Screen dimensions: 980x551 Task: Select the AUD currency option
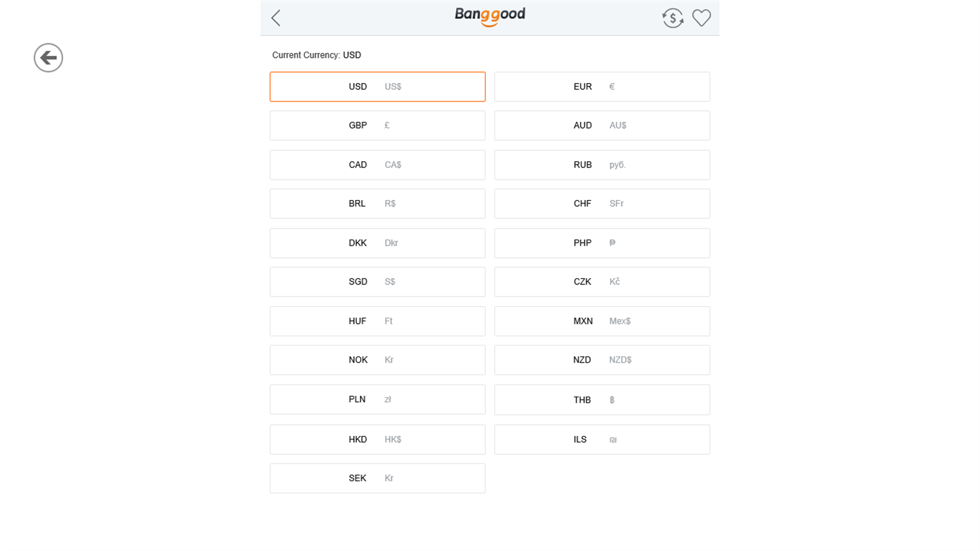click(602, 126)
